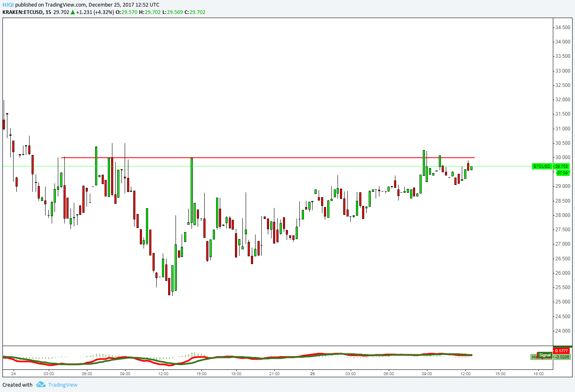Click the 24 date label on time axis
This screenshot has width=575, height=392.
(14, 374)
